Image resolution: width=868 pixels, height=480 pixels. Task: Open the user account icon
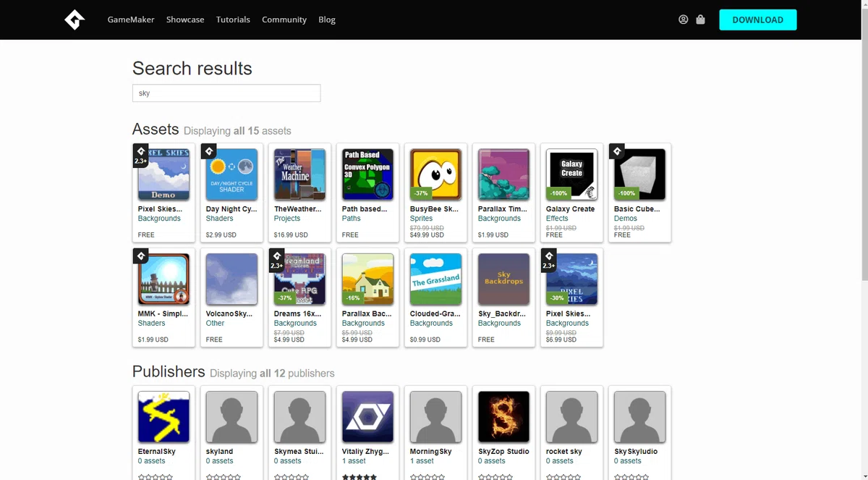pos(684,20)
